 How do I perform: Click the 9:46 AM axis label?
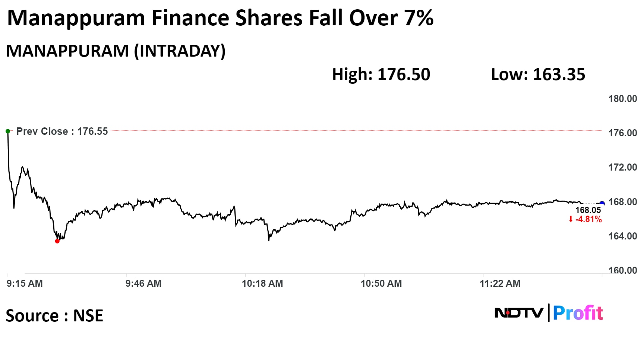pos(143,283)
